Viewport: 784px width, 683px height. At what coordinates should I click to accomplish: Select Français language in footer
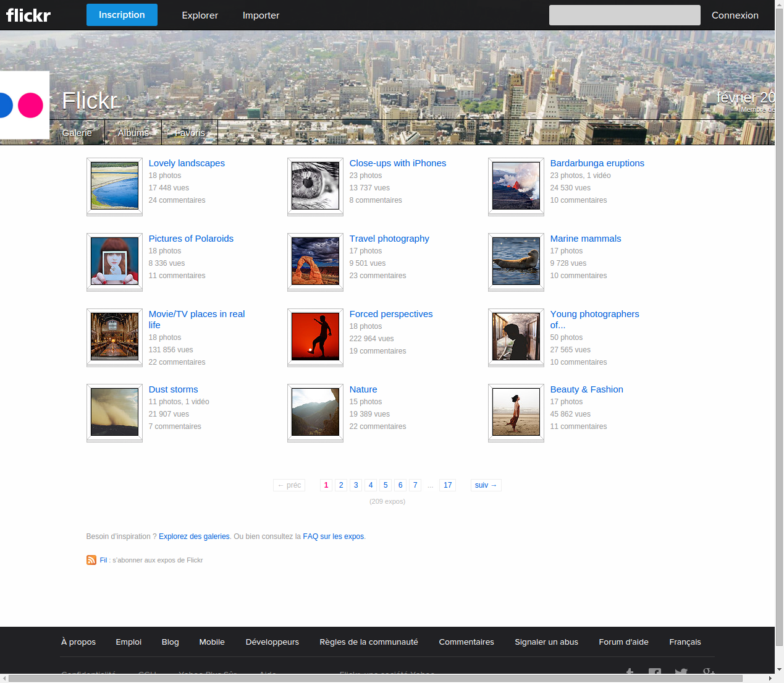pyautogui.click(x=685, y=642)
